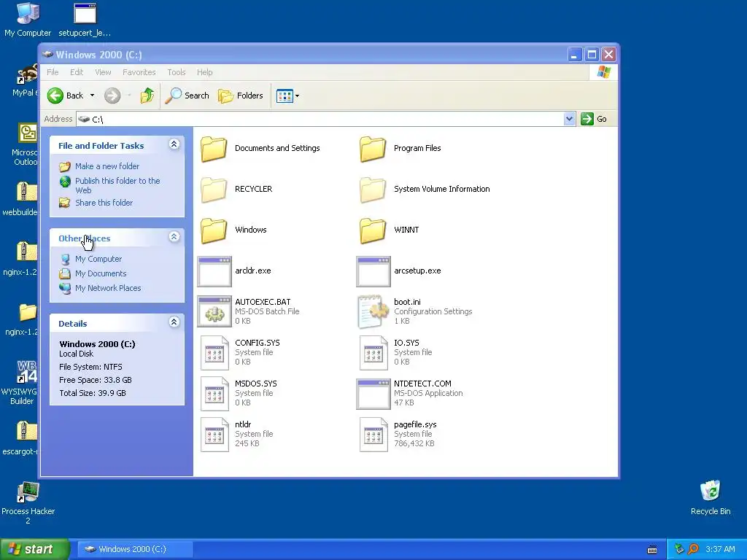Select the boot.ini configuration file icon
Screen dimensions: 747x560
(x=373, y=312)
